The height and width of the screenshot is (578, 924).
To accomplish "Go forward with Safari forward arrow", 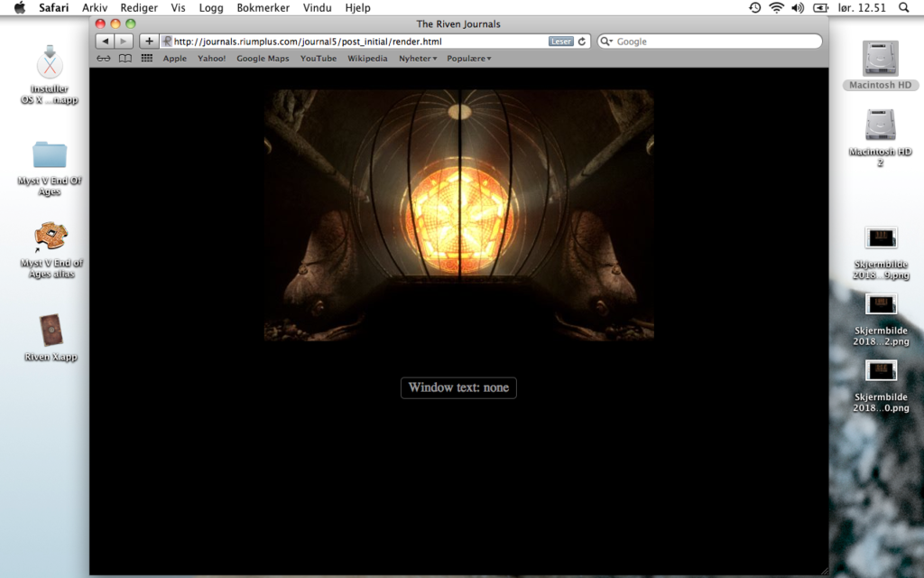I will click(123, 42).
